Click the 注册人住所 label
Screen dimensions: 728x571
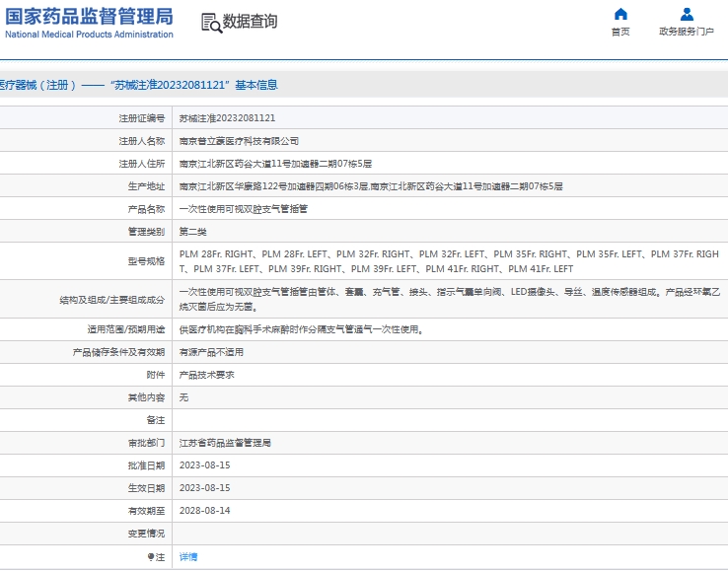click(x=142, y=164)
